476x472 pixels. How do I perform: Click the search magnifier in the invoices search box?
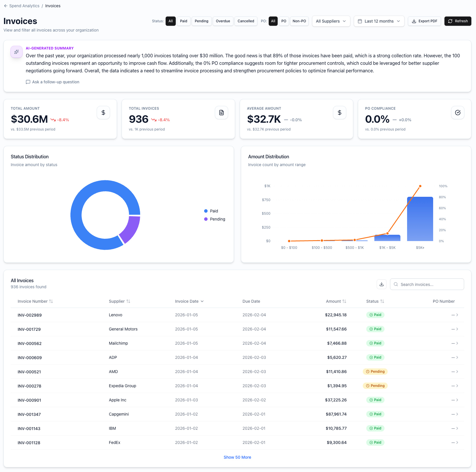click(x=396, y=284)
